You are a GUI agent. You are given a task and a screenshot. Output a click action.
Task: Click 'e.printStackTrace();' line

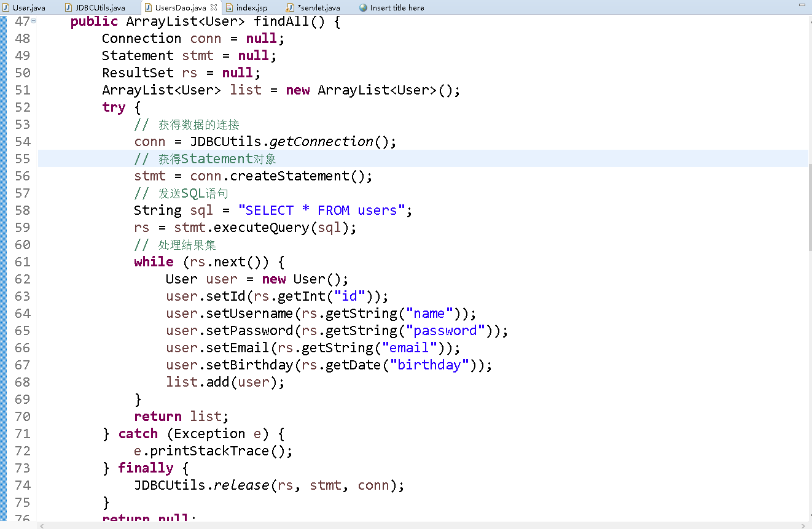(x=213, y=451)
